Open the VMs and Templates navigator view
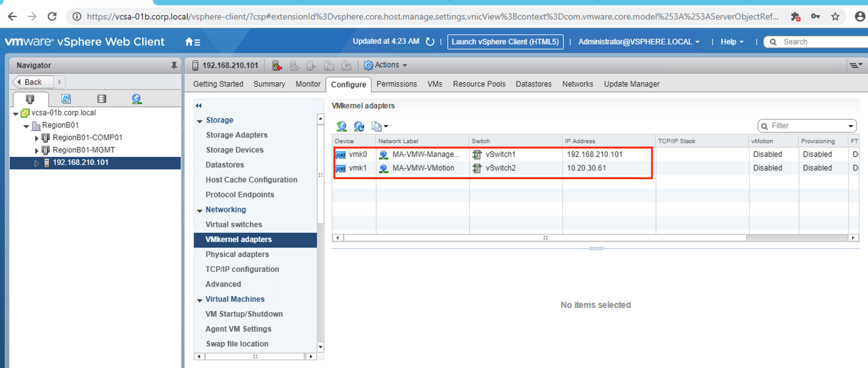The height and width of the screenshot is (368, 868). (66, 98)
